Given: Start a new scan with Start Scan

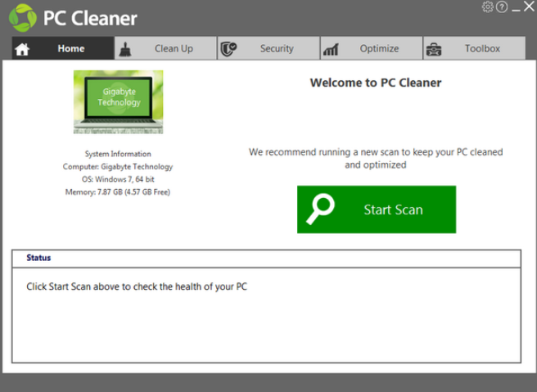Looking at the screenshot, I should (377, 210).
